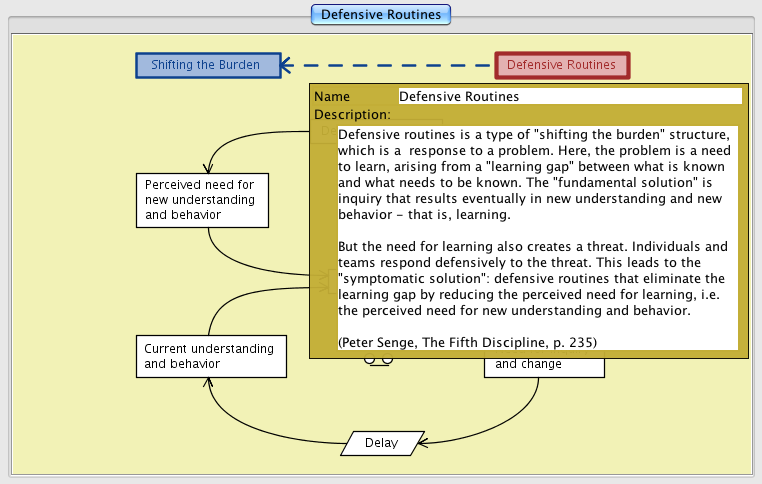762x484 pixels.
Task: Click the Name label in the popup
Action: coord(331,97)
